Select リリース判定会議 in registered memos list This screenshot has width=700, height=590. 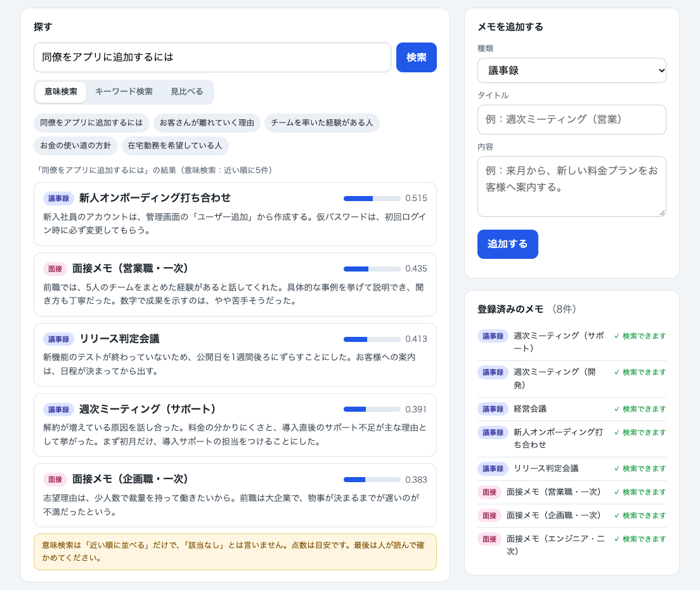point(546,468)
